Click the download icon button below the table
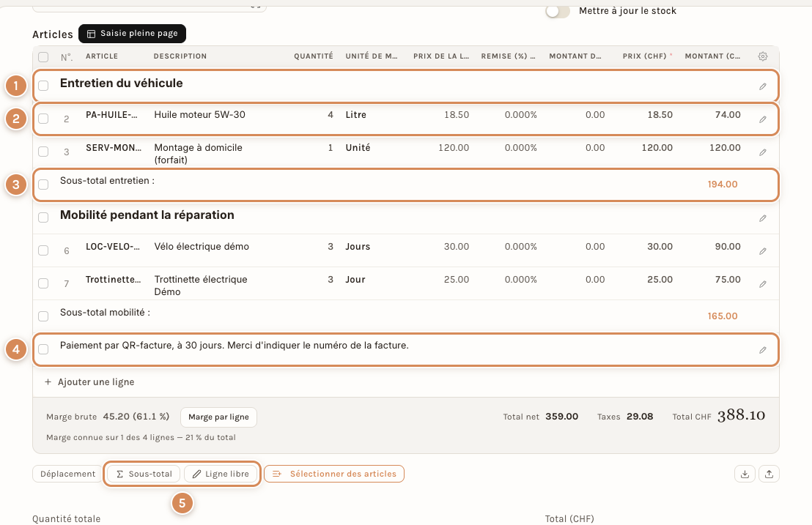The width and height of the screenshot is (812, 525). [745, 474]
